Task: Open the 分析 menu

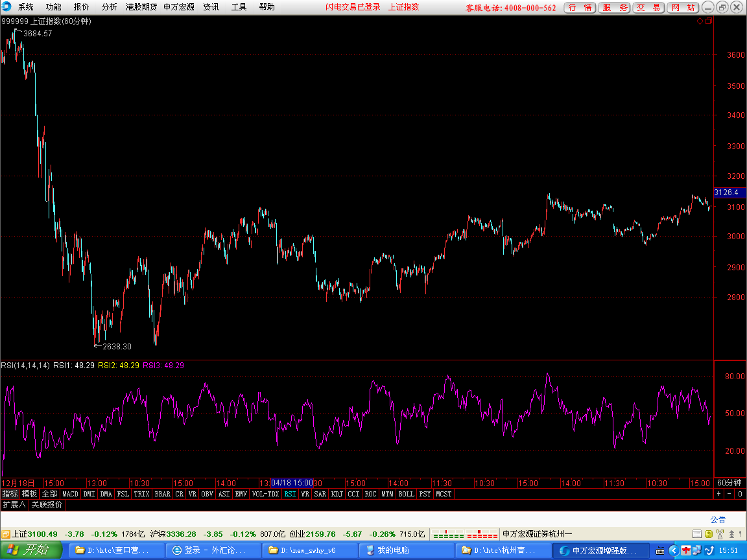Action: tap(109, 6)
